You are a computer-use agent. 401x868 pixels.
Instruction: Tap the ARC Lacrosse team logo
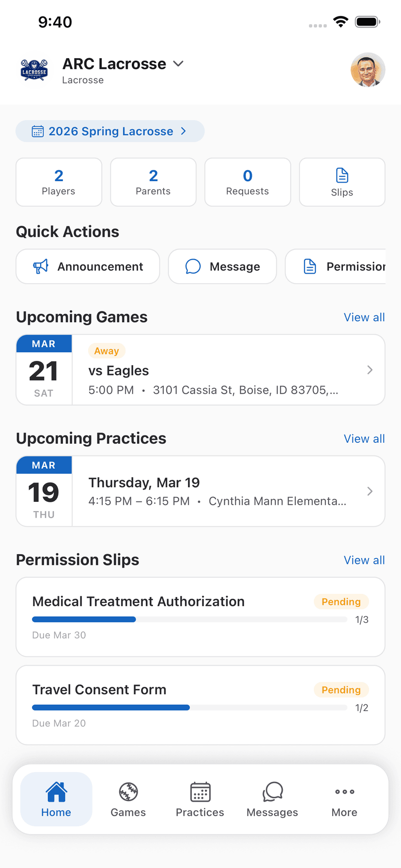point(34,70)
